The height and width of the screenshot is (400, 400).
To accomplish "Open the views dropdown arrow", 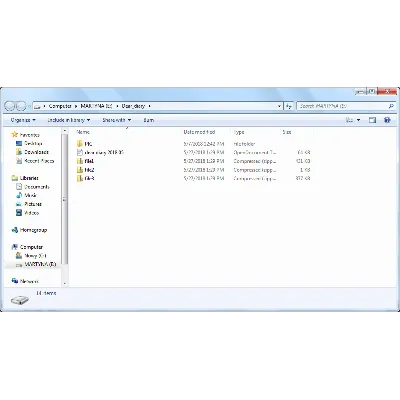I will point(359,120).
